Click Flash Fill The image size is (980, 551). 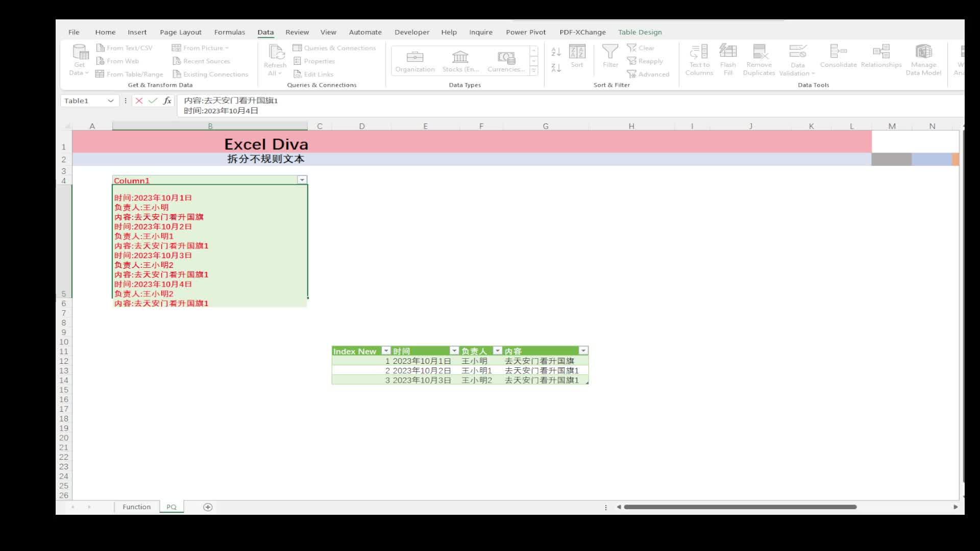pos(728,60)
